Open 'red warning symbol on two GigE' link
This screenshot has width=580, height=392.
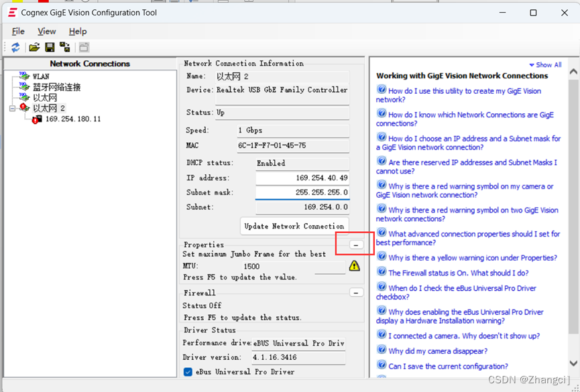(x=467, y=214)
